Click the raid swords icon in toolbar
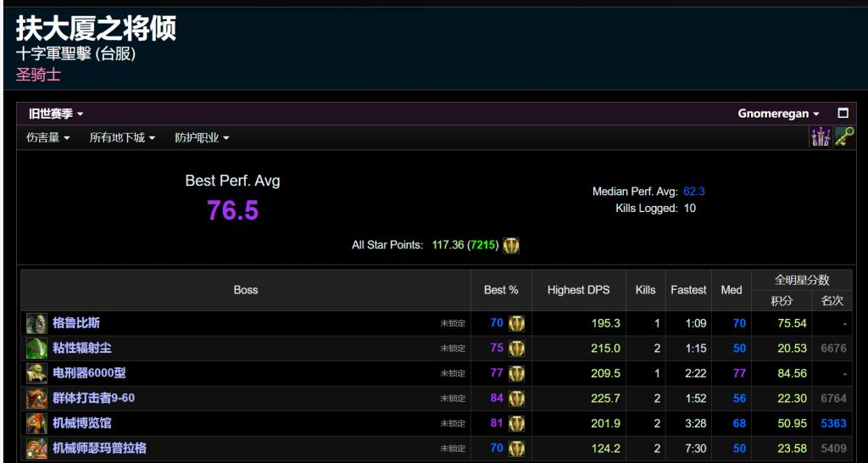The width and height of the screenshot is (868, 463). click(821, 137)
